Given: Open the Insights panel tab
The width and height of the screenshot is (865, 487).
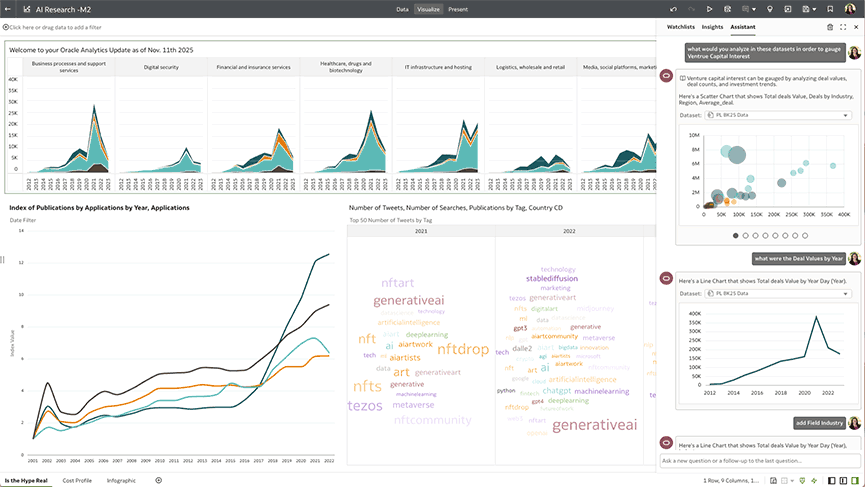Looking at the screenshot, I should click(712, 27).
